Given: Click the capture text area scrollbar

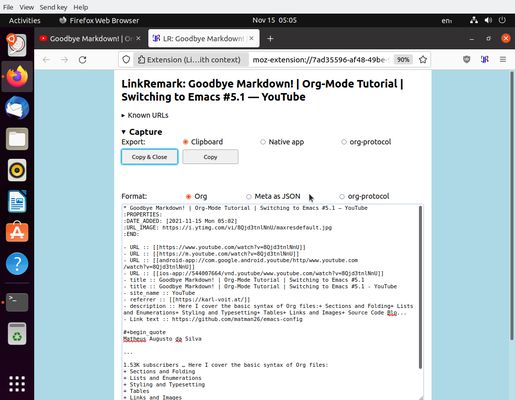Looking at the screenshot, I should click(x=420, y=287).
